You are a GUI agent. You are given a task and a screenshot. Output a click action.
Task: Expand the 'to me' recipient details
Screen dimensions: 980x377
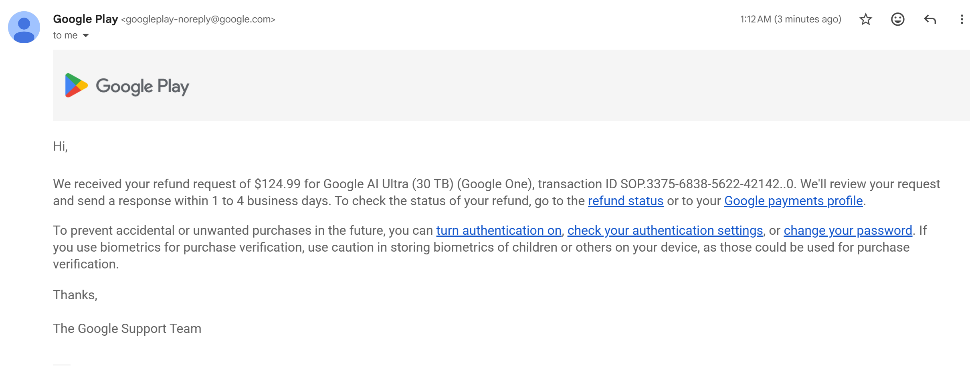(85, 36)
